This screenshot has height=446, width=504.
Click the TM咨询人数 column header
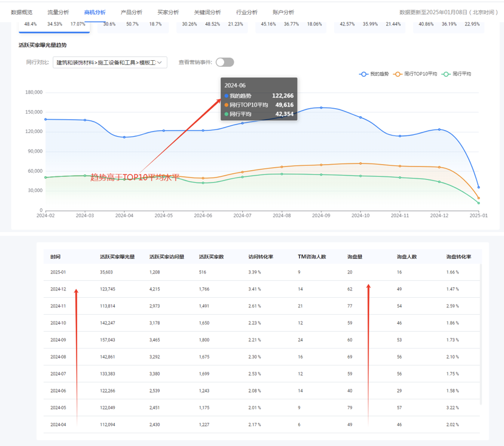312,256
